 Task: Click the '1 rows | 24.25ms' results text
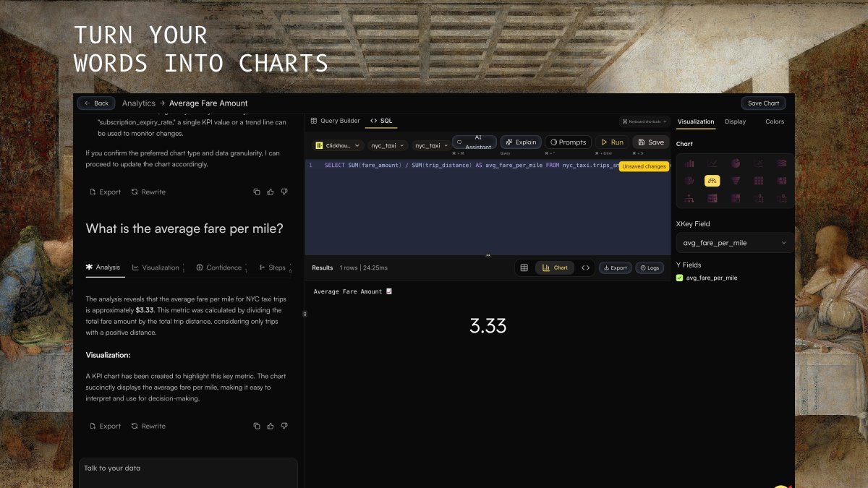pos(364,267)
